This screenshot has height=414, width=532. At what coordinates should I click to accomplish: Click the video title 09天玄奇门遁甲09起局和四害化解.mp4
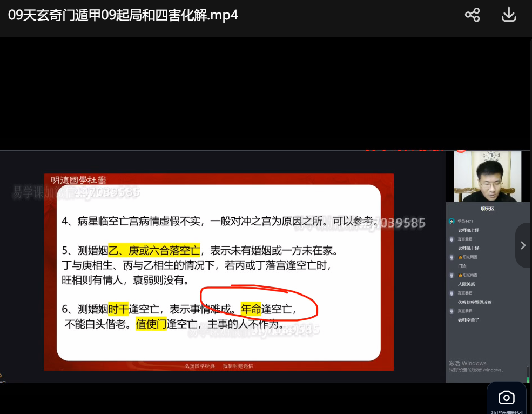pyautogui.click(x=123, y=15)
